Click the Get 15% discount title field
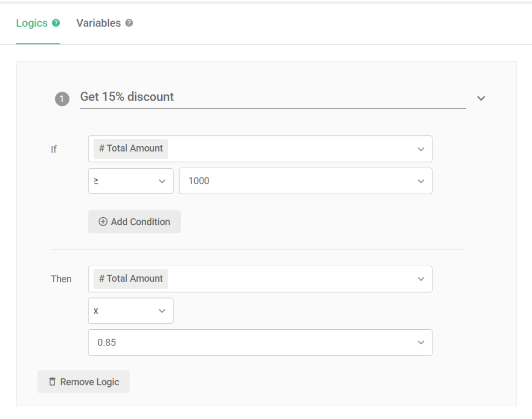Image resolution: width=532 pixels, height=419 pixels. pos(273,97)
